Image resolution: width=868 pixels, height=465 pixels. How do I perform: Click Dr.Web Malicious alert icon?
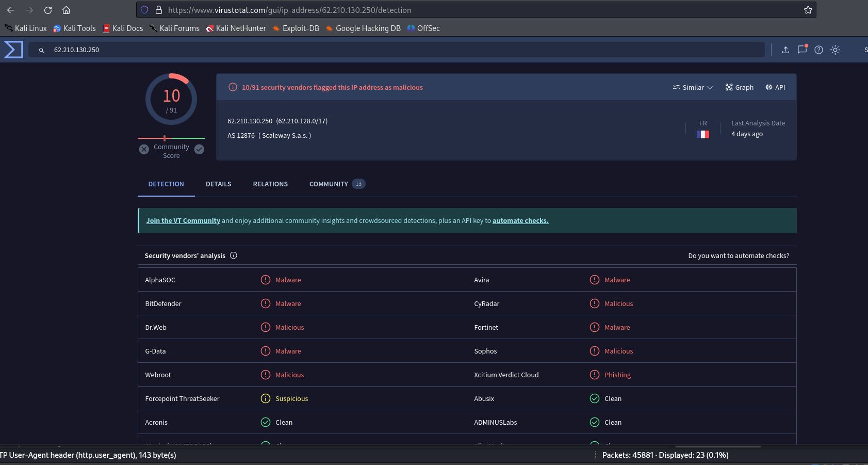coord(266,327)
